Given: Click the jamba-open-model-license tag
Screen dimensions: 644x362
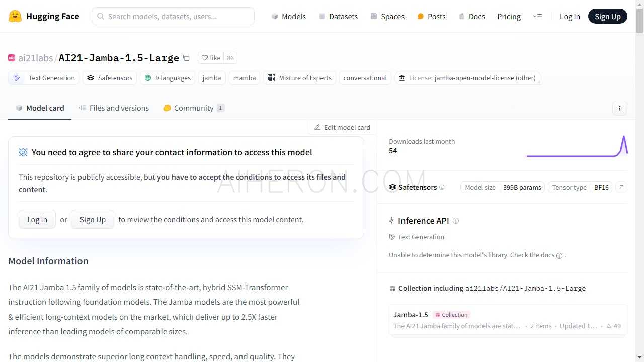Looking at the screenshot, I should [x=468, y=78].
